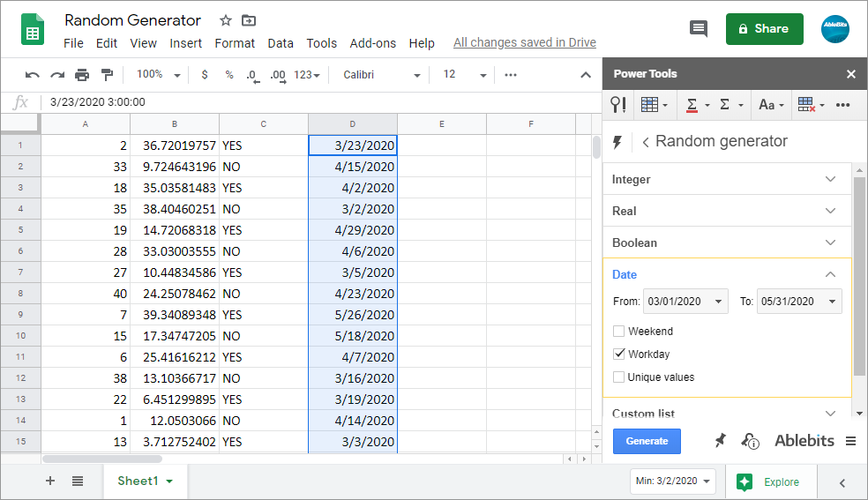Click the Decrease decimal places icon
Screen dimensions: 868x500
point(253,76)
